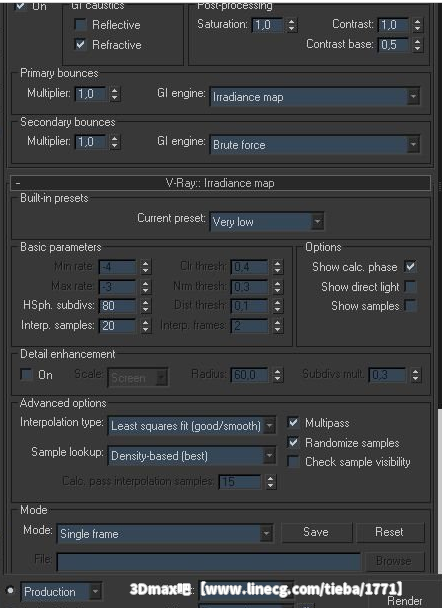The width and height of the screenshot is (442, 608).
Task: Click the Min rate value field
Action: point(118,266)
